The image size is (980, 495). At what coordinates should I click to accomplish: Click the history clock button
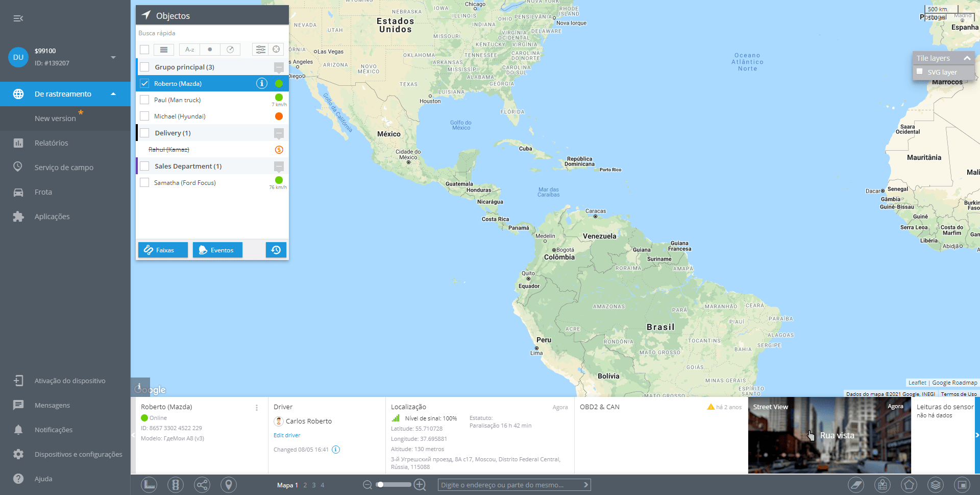tap(276, 250)
